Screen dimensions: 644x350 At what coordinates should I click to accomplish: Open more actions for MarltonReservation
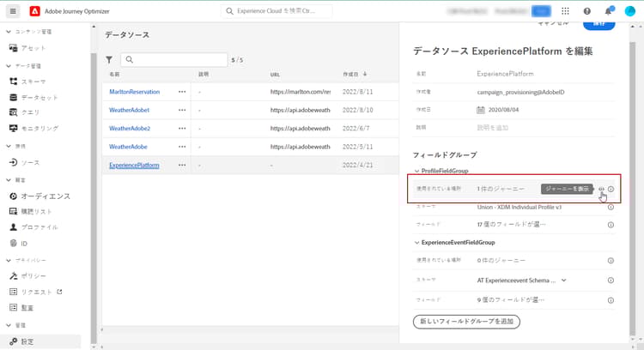pyautogui.click(x=182, y=92)
